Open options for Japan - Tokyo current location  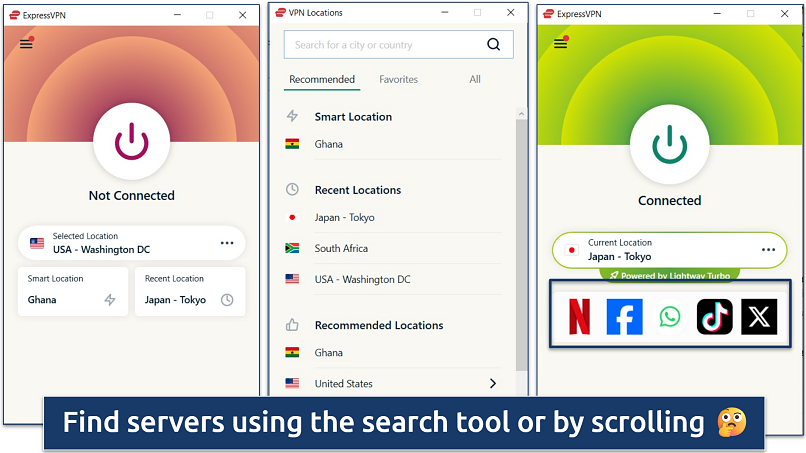click(x=768, y=249)
